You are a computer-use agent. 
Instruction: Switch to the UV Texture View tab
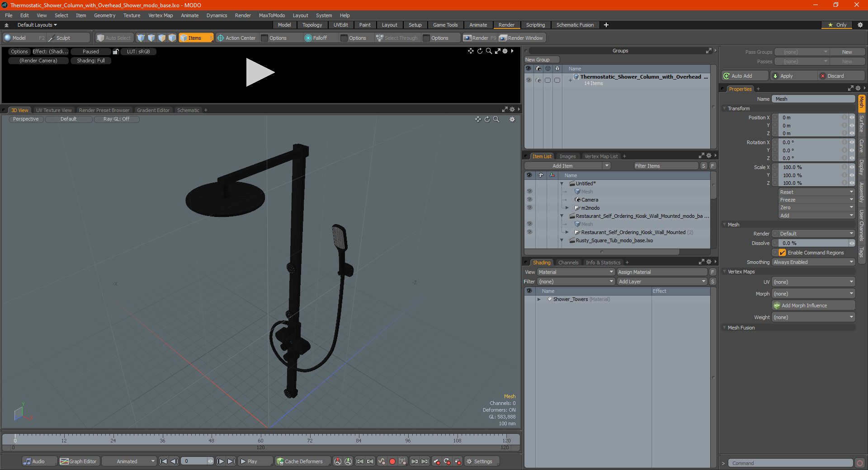pos(54,110)
